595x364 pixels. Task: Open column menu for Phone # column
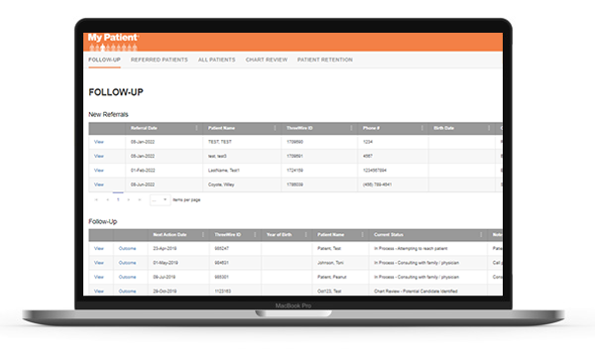pyautogui.click(x=422, y=128)
